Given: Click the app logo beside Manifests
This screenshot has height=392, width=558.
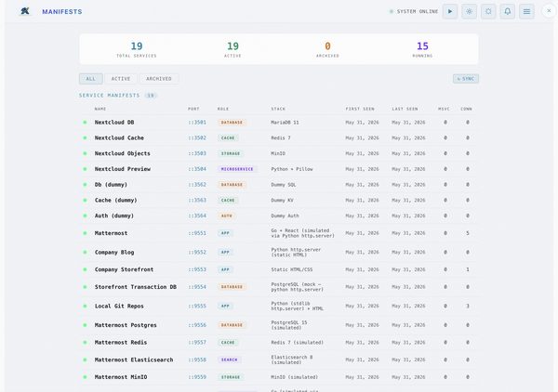Looking at the screenshot, I should click(25, 11).
